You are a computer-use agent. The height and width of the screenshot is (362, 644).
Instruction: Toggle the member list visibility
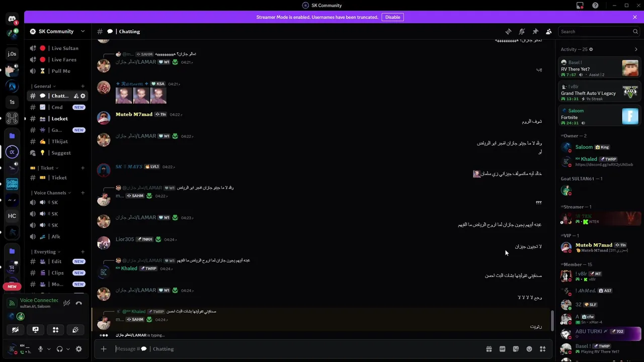pos(549,31)
